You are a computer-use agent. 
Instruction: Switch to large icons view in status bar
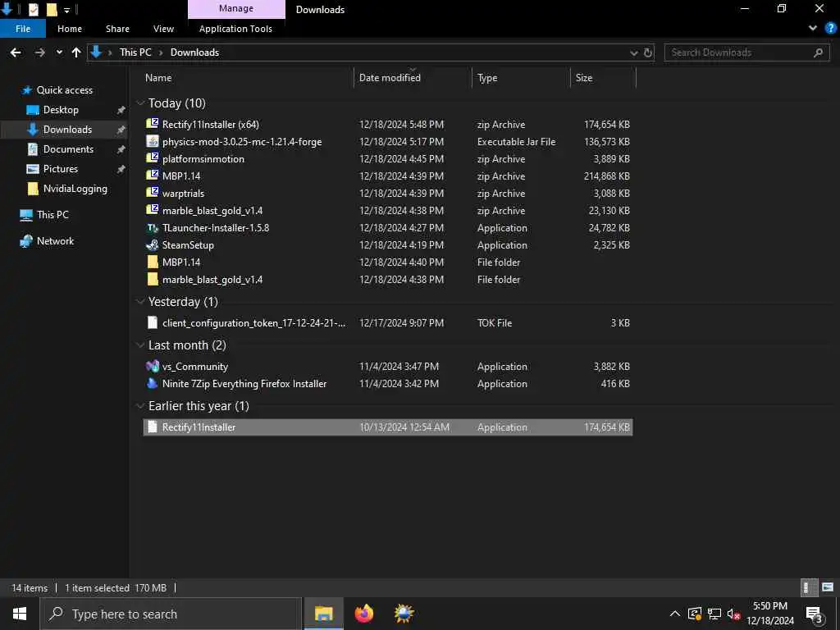(x=828, y=587)
